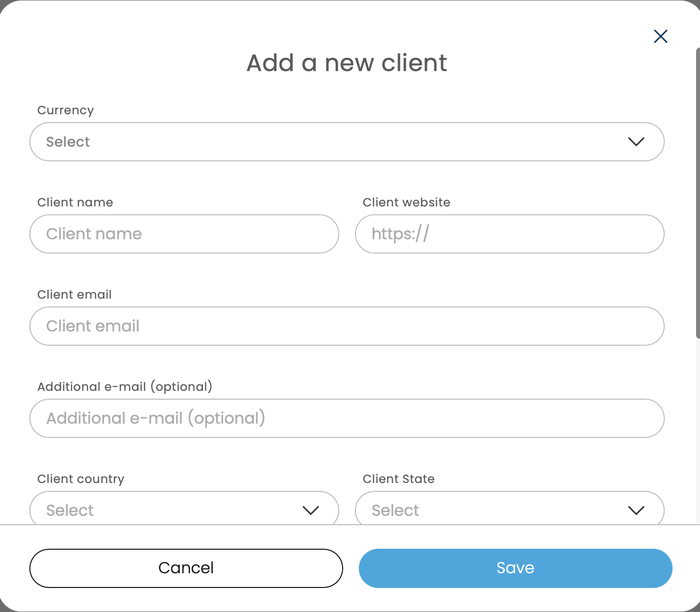Close the Add a new client dialog
Viewport: 700px width, 612px height.
point(660,36)
